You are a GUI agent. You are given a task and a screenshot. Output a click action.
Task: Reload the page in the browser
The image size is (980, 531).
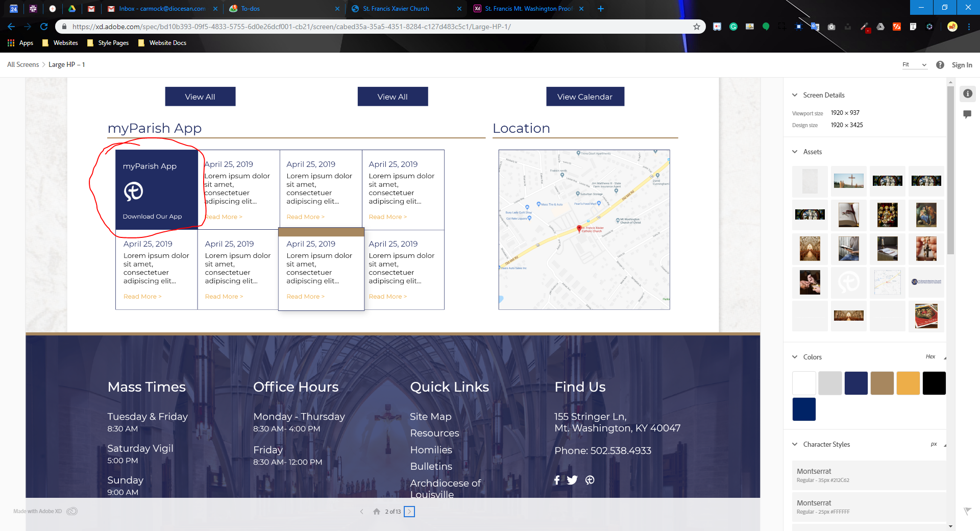44,27
